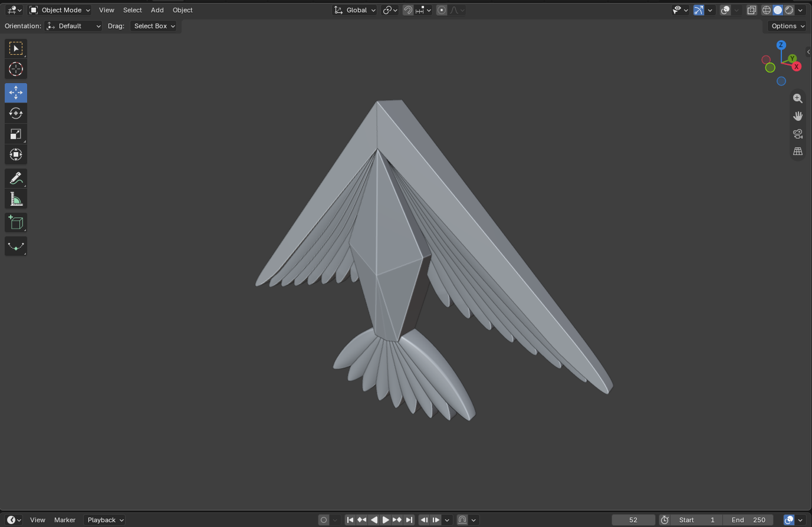Click the X axis on navigation gizmo
The height and width of the screenshot is (527, 812).
coord(797,67)
